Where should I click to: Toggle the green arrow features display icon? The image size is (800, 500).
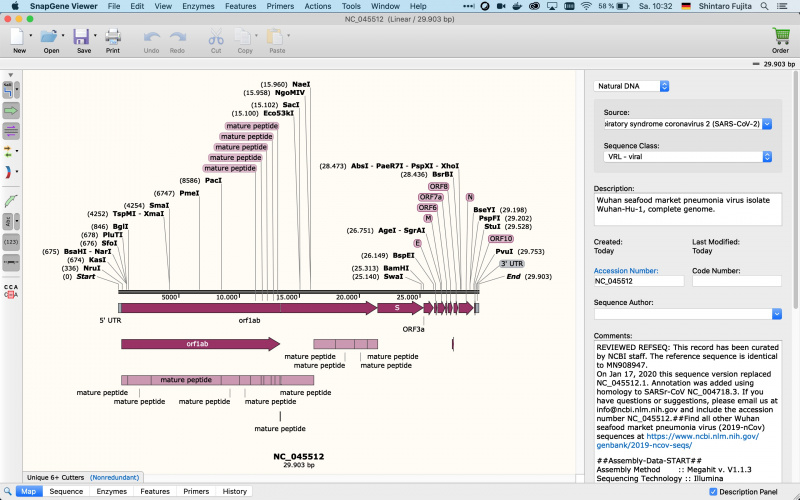[12, 110]
